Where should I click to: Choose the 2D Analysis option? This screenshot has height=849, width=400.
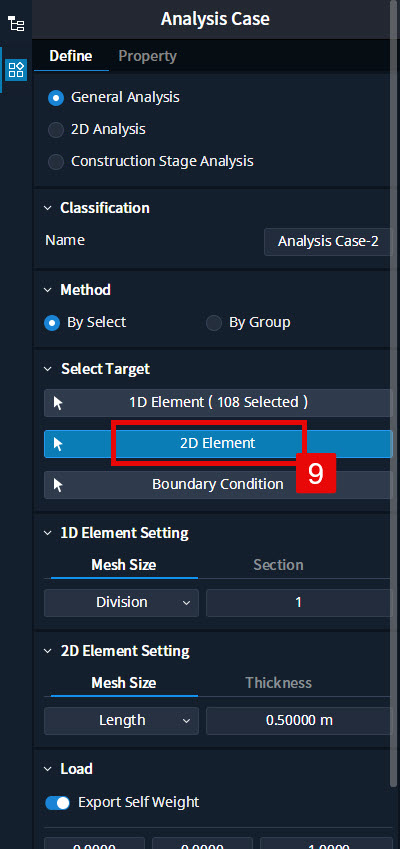(x=56, y=130)
